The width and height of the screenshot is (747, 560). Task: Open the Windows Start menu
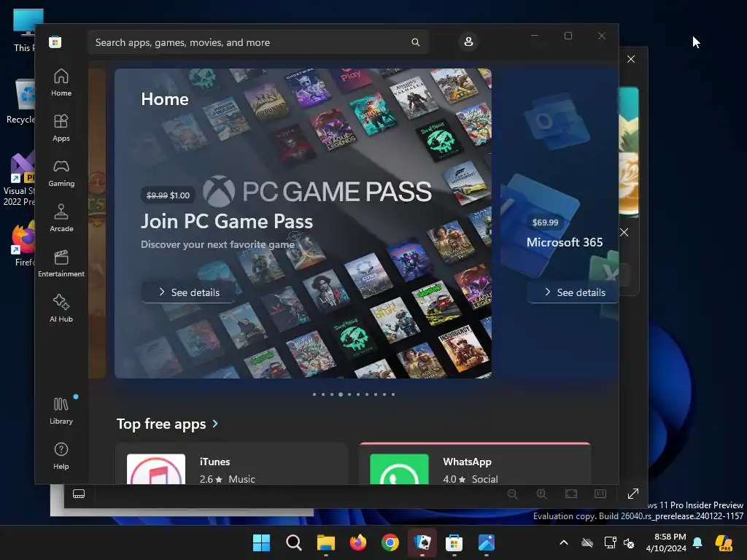[262, 542]
